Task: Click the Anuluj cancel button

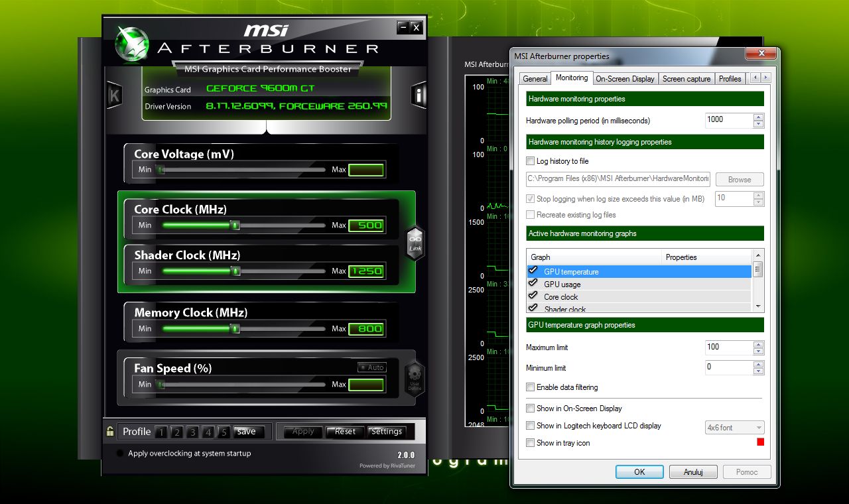Action: 693,472
